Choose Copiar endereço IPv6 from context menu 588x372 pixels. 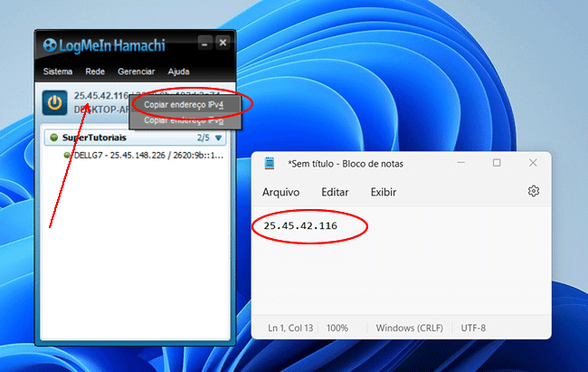point(185,119)
